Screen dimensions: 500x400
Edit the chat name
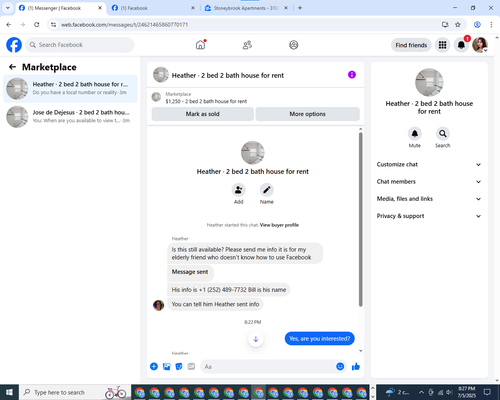point(267,190)
